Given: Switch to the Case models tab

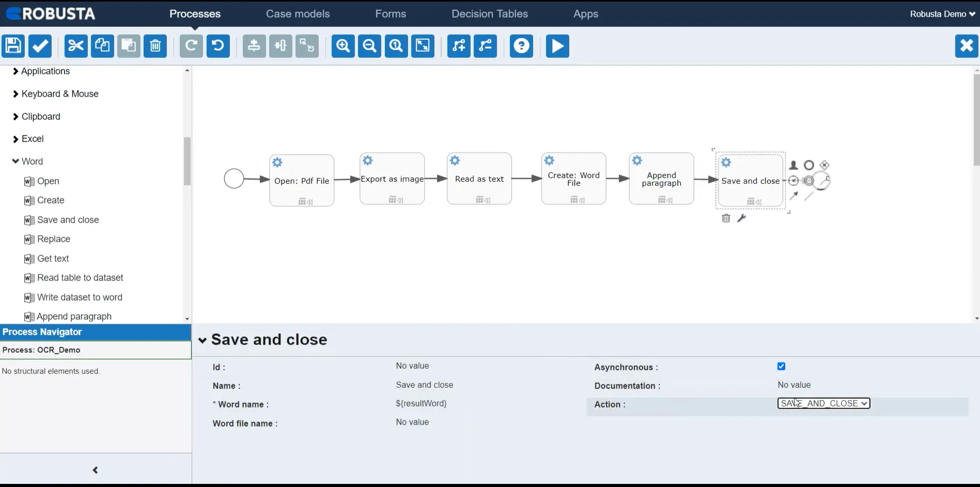Looking at the screenshot, I should [x=298, y=14].
